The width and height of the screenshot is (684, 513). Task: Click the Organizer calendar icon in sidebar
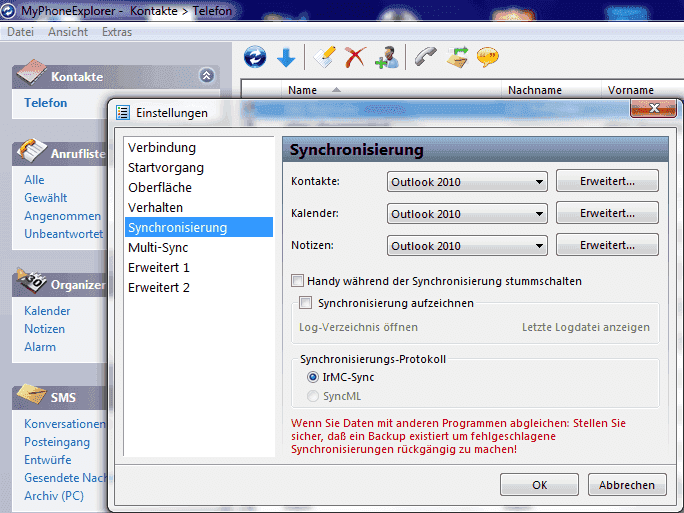pyautogui.click(x=31, y=281)
